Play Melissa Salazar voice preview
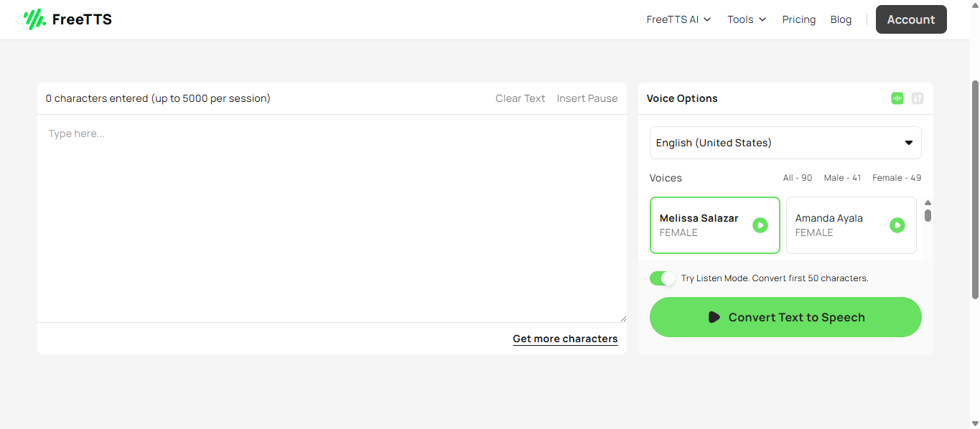 pyautogui.click(x=760, y=225)
